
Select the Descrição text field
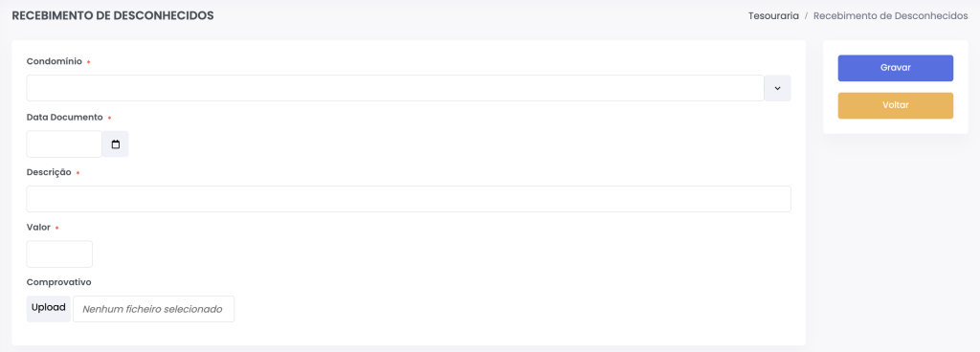point(409,199)
